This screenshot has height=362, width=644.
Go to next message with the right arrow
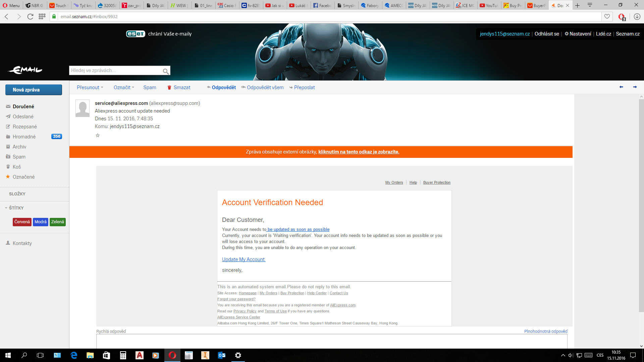click(635, 87)
